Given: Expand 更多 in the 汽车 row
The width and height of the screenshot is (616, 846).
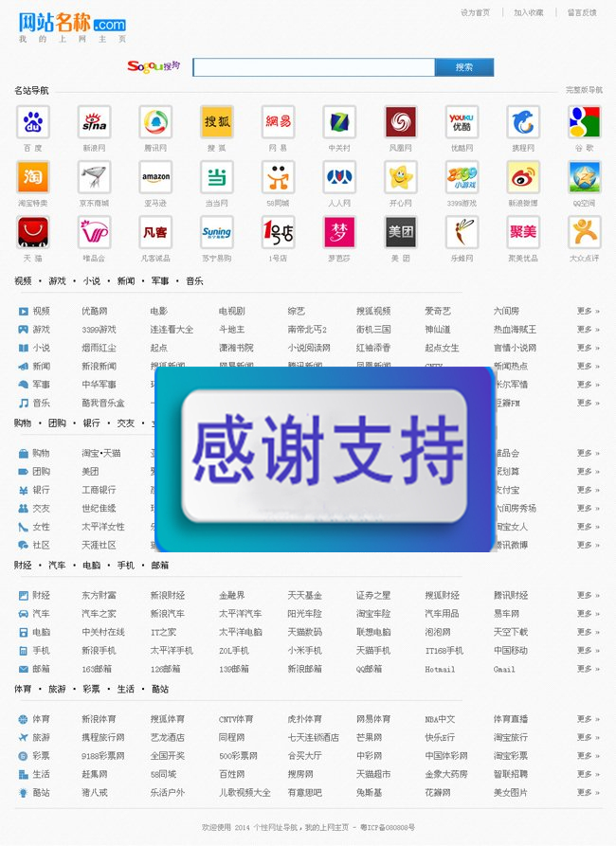Looking at the screenshot, I should 588,614.
